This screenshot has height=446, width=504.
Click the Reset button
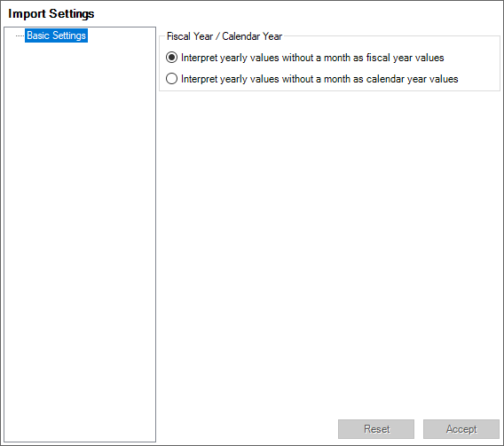pos(376,429)
